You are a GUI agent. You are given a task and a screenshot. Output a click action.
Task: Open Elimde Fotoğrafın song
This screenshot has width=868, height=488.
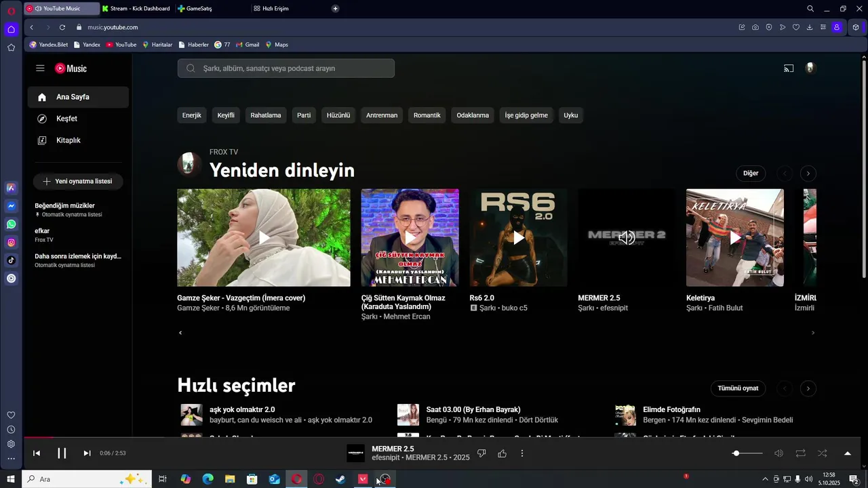click(671, 409)
